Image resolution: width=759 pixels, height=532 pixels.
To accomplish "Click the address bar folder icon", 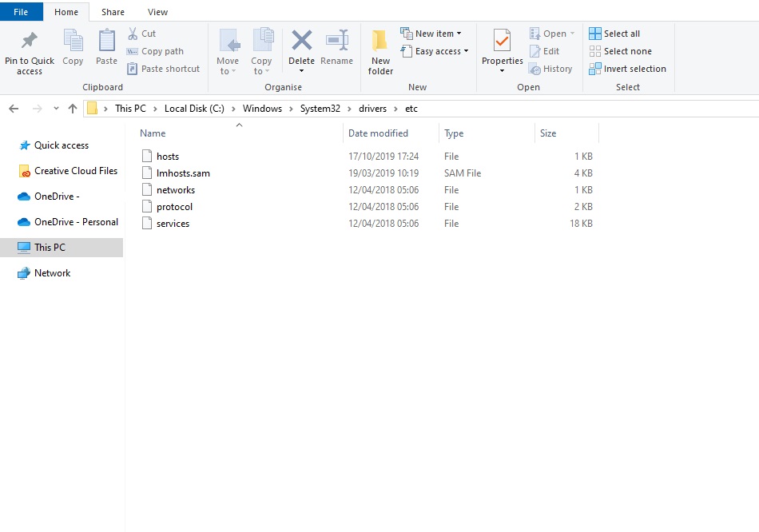I will coord(93,109).
